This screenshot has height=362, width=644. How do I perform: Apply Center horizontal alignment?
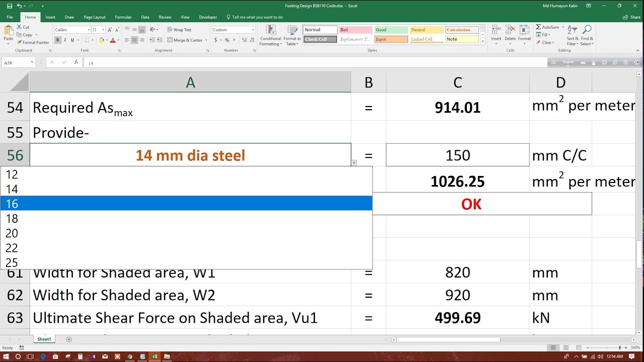click(x=134, y=40)
